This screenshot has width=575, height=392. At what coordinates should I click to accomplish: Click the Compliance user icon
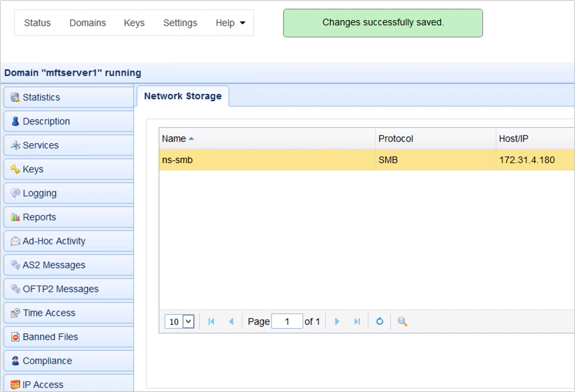pyautogui.click(x=15, y=361)
